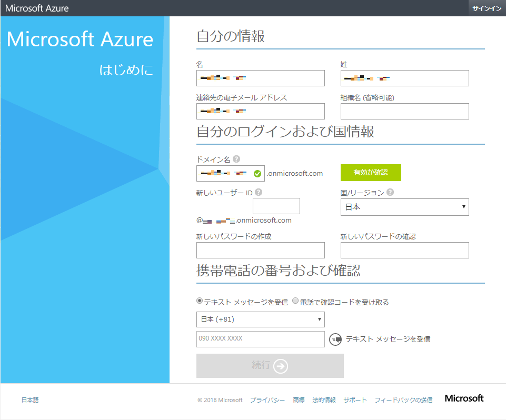Select テキスト メッセージを受信 radio button
506x420 pixels.
pyautogui.click(x=200, y=301)
